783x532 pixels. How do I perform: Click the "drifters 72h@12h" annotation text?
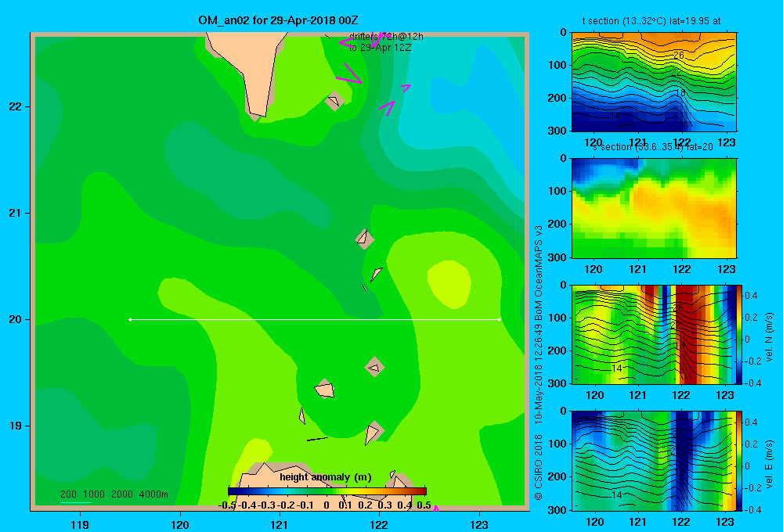386,37
